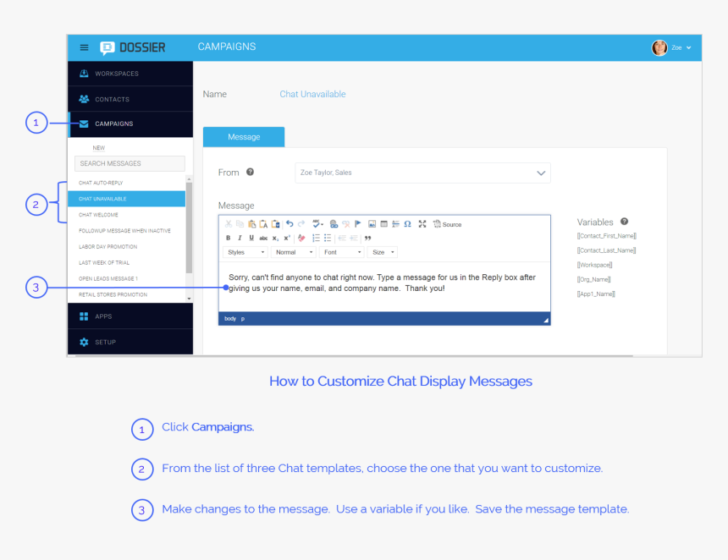Click Paste from Word icon
This screenshot has width=728, height=560.
coord(275,224)
